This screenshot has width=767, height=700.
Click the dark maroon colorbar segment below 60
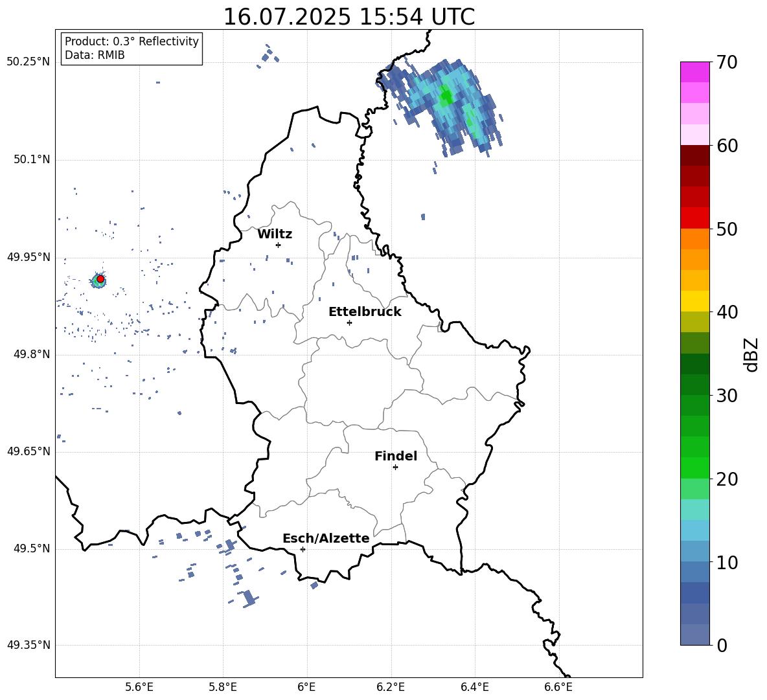[695, 155]
